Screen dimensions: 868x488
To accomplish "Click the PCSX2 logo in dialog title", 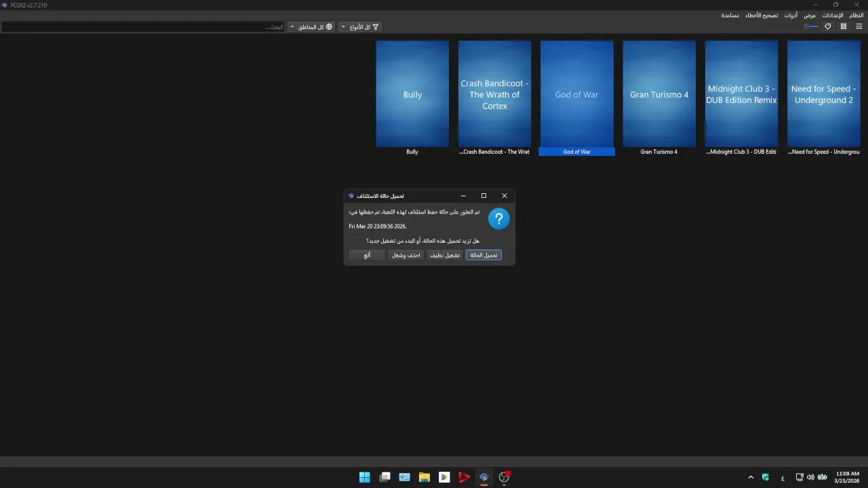I will coord(351,196).
